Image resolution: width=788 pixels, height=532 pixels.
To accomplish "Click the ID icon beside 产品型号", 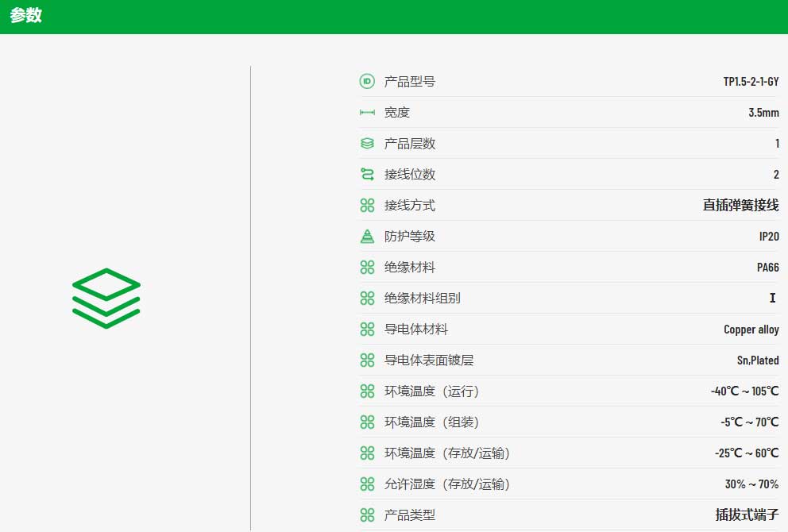I will click(367, 81).
